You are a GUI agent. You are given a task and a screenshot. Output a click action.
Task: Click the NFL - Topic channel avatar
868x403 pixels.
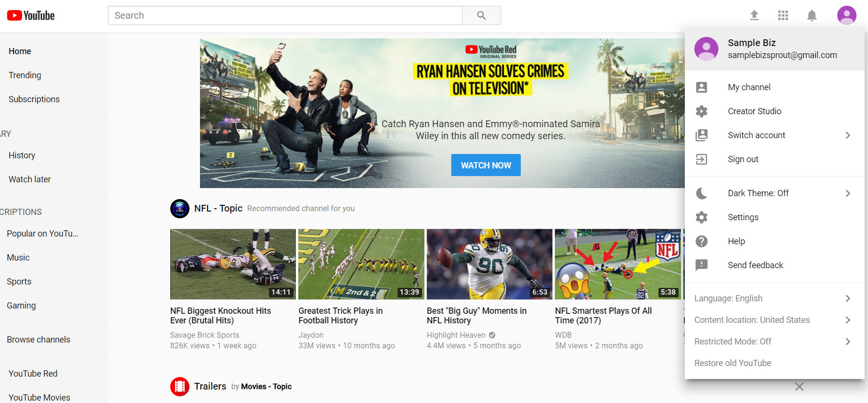pos(180,209)
